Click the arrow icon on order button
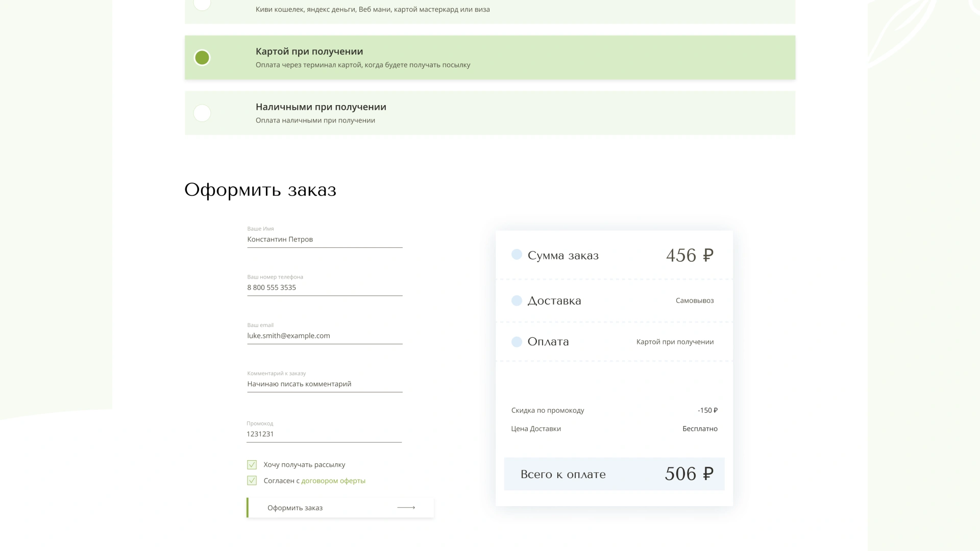The image size is (980, 551). tap(406, 508)
